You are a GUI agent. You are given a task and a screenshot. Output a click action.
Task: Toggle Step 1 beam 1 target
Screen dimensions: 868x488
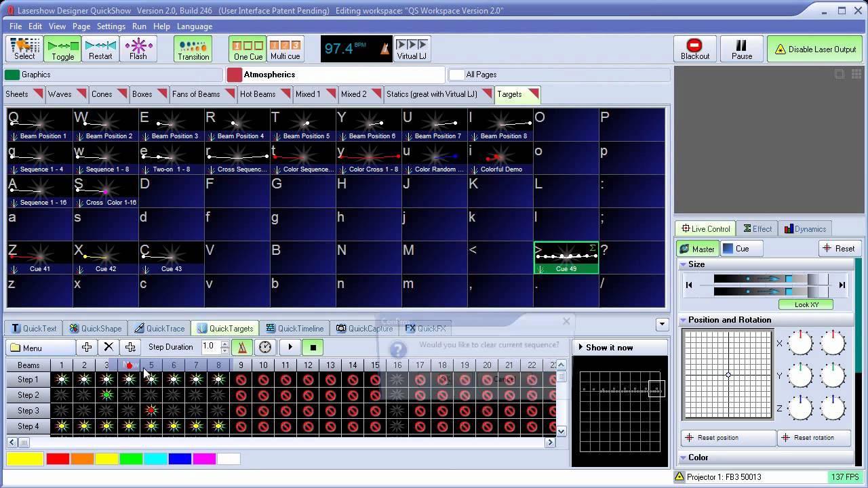(62, 380)
